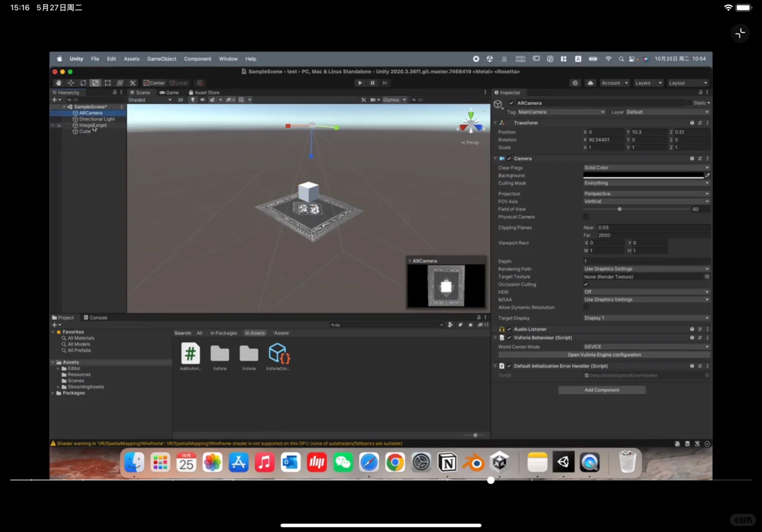This screenshot has height=532, width=762.
Task: Open Audio Listener help icon
Action: [692, 329]
